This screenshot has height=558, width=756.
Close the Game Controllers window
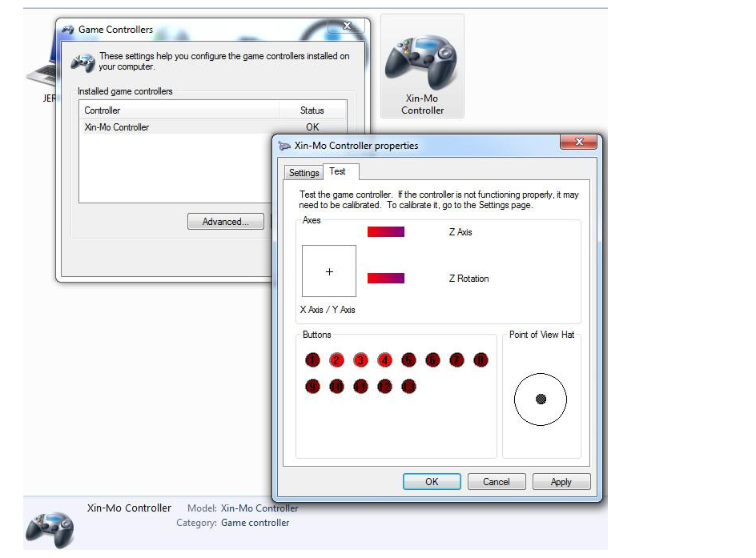pos(347,26)
